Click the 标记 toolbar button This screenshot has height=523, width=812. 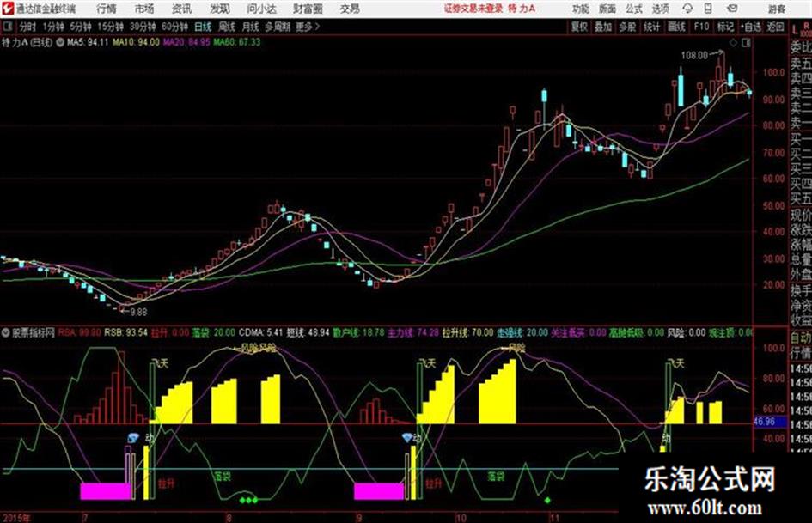(725, 27)
